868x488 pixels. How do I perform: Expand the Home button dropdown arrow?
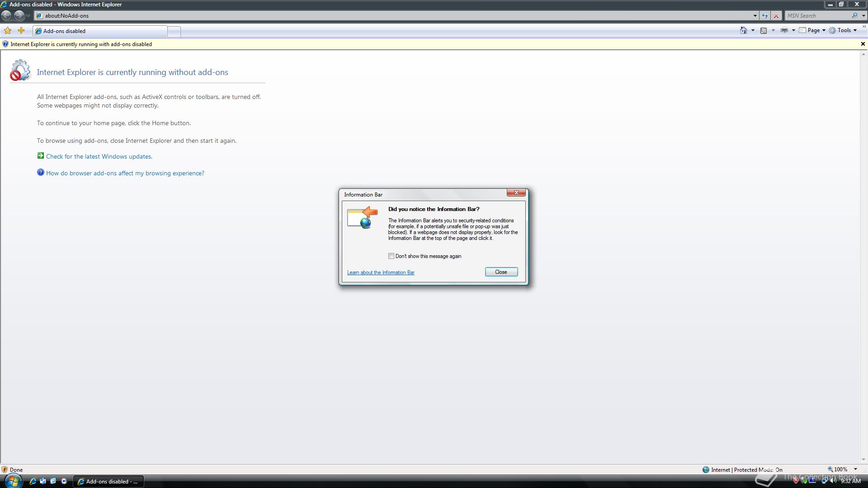[752, 30]
